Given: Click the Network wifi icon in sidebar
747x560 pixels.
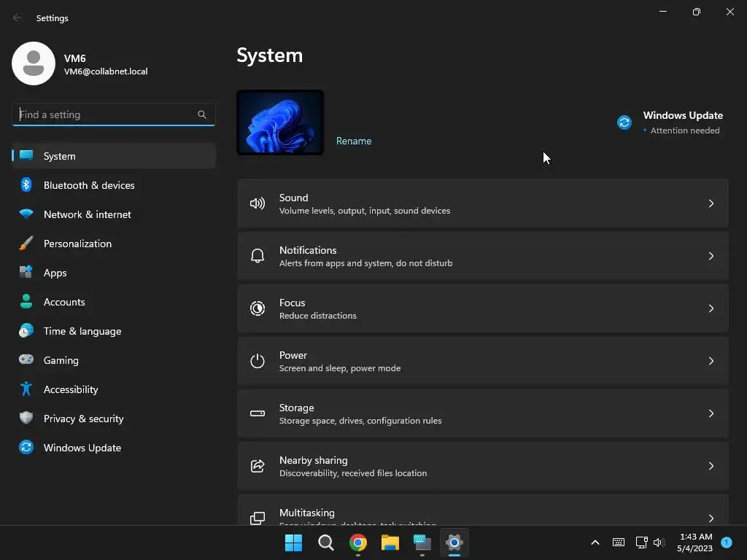Looking at the screenshot, I should click(x=26, y=214).
